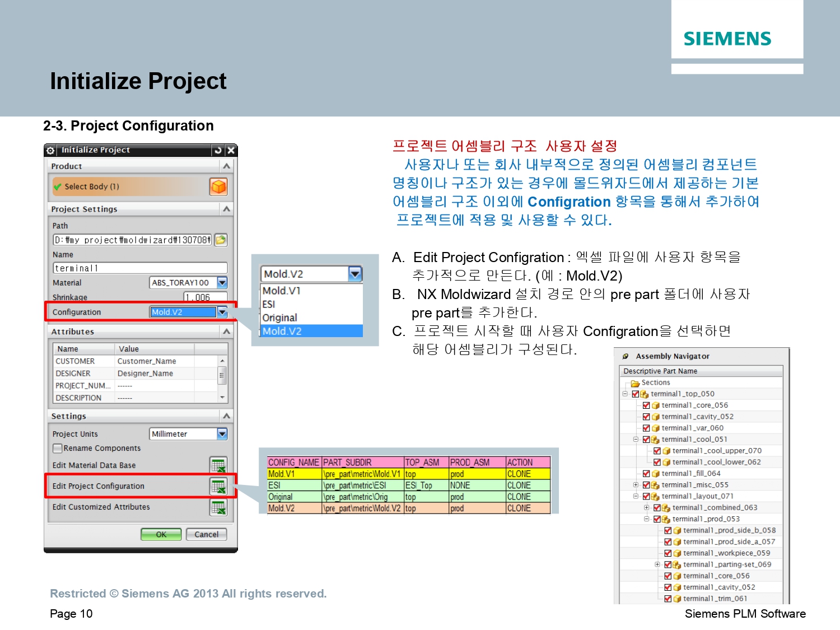Uncheck the terminal1_fill_064 checkbox
This screenshot has width=840, height=630.
coord(646,474)
